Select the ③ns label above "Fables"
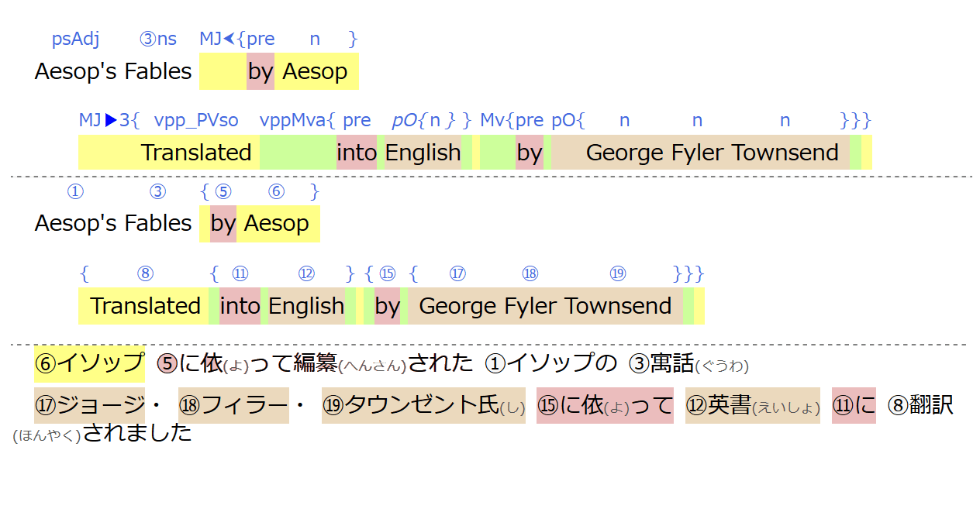 158,39
